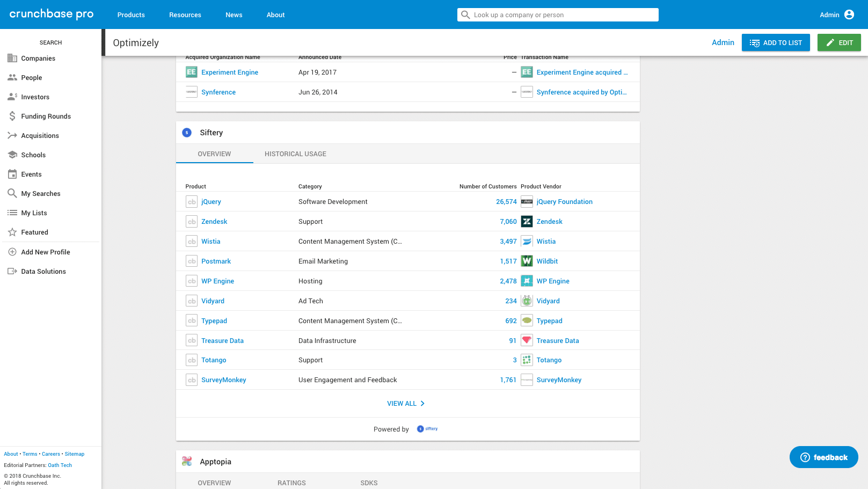This screenshot has width=868, height=489.
Task: Click the Add to List button
Action: pyautogui.click(x=776, y=42)
